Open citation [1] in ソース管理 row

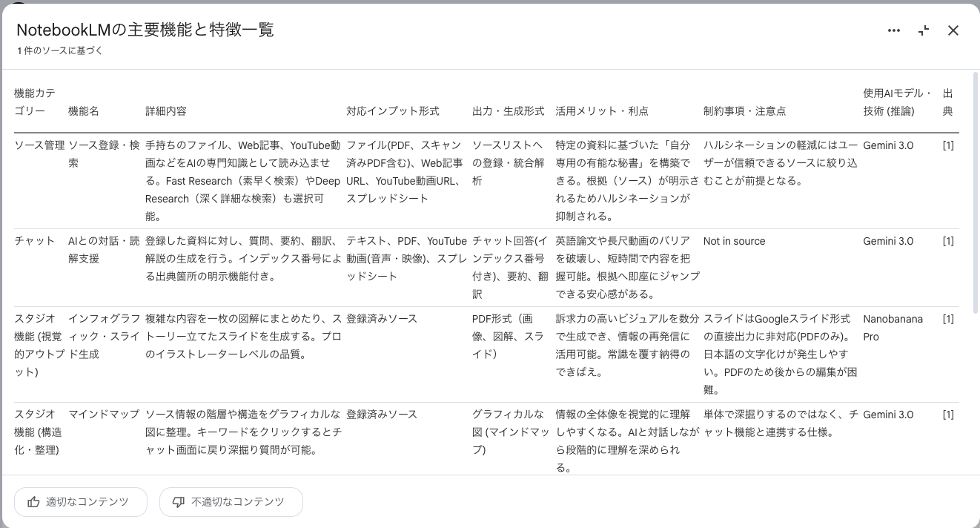(x=948, y=145)
